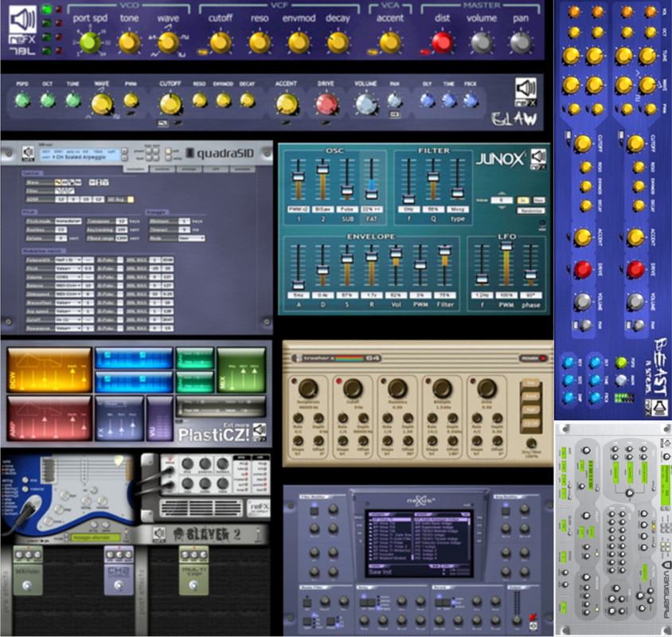Increase JunoX Voices with the up arrow
This screenshot has height=637, width=672.
502,193
